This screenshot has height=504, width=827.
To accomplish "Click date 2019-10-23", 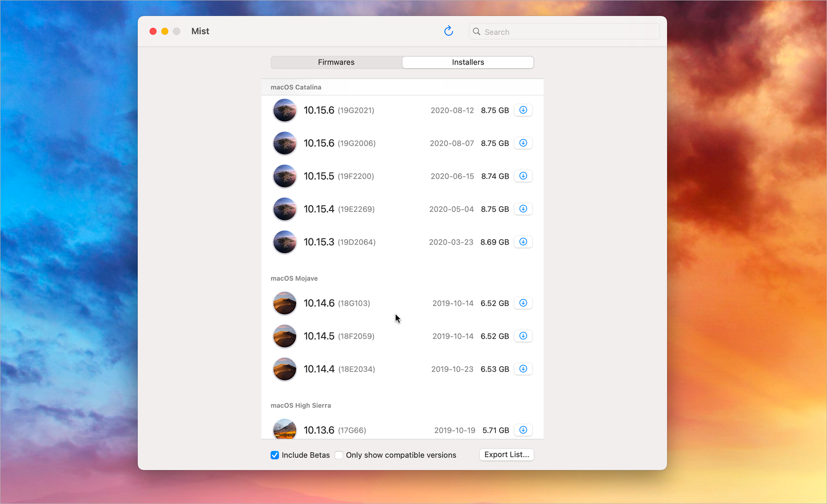I will [452, 369].
